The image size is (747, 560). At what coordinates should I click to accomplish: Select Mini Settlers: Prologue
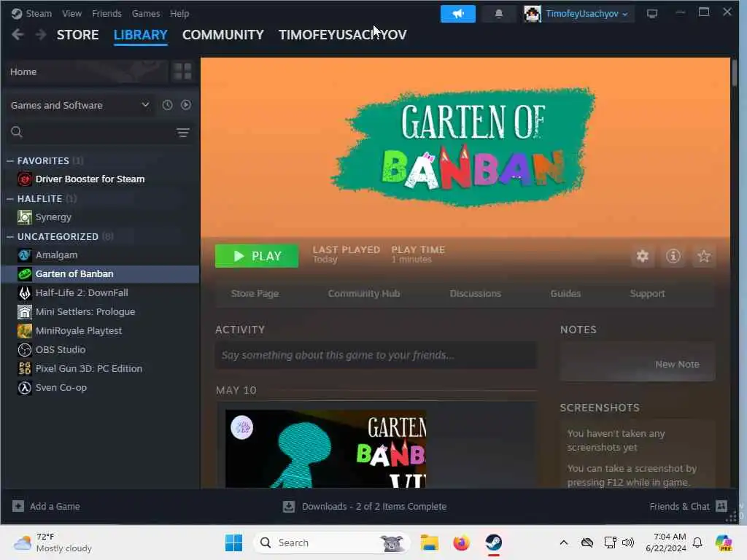click(100, 312)
